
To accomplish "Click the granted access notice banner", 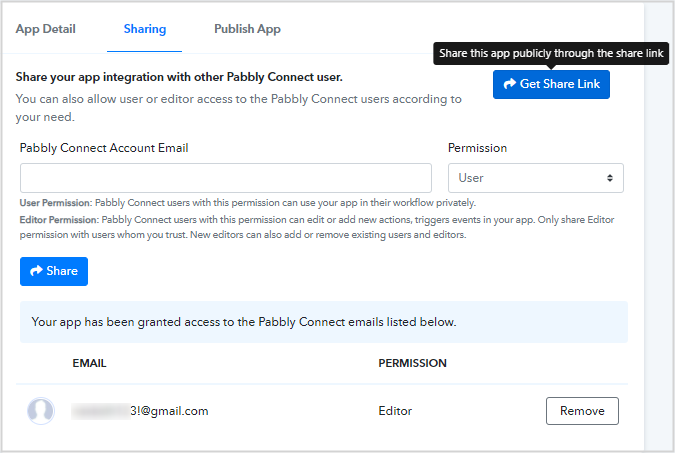I will 324,322.
